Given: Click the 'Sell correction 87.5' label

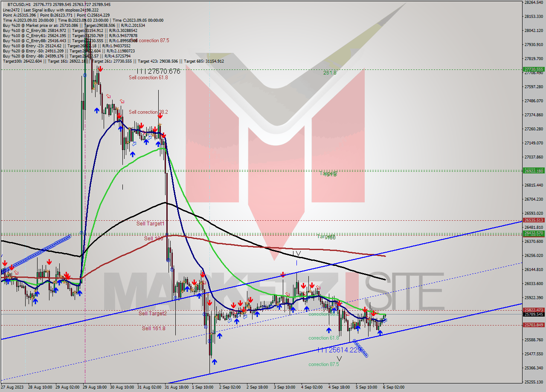Looking at the screenshot, I should [150, 40].
